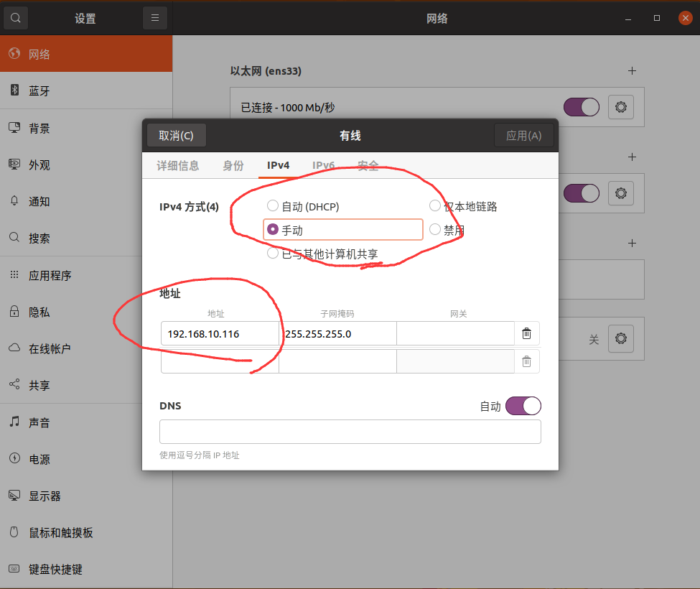This screenshot has height=589, width=700.
Task: Click the cloud icon beside 在线帐户
Action: pyautogui.click(x=14, y=348)
